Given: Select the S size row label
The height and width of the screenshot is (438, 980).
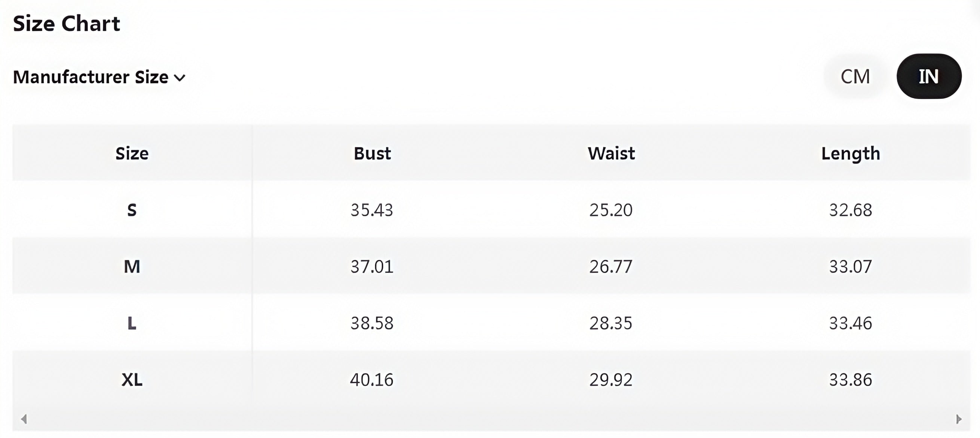Looking at the screenshot, I should [132, 210].
